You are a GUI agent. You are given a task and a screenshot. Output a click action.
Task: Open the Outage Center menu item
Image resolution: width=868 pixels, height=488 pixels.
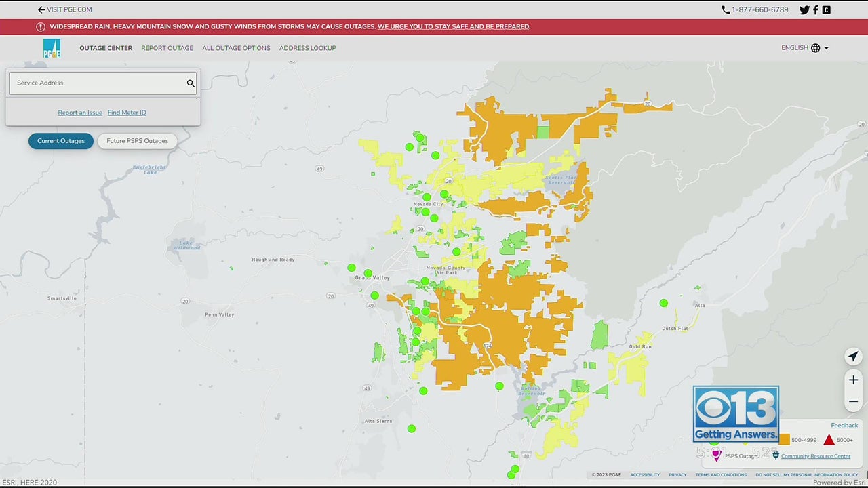point(106,48)
